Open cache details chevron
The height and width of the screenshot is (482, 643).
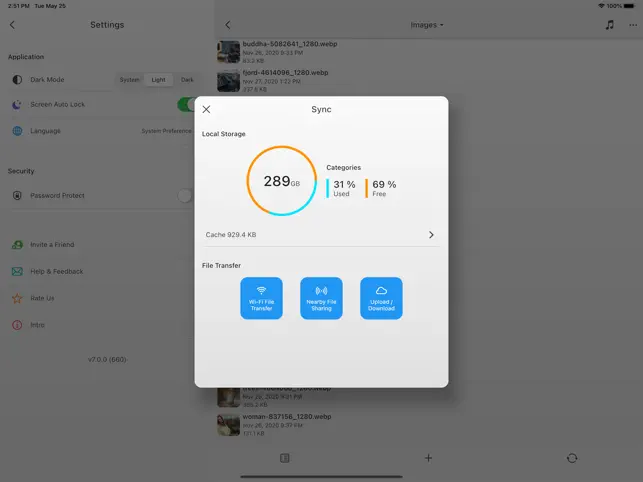point(431,235)
